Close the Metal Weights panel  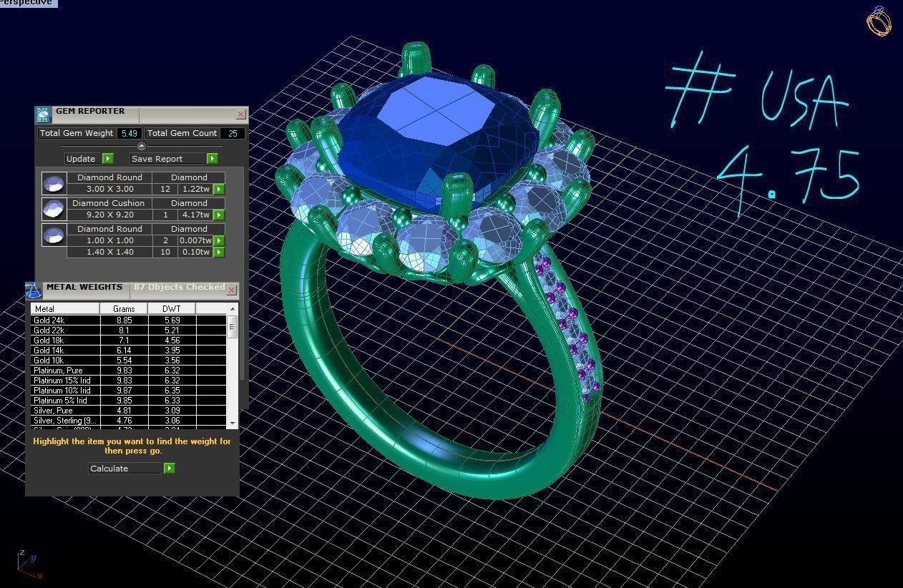[231, 290]
